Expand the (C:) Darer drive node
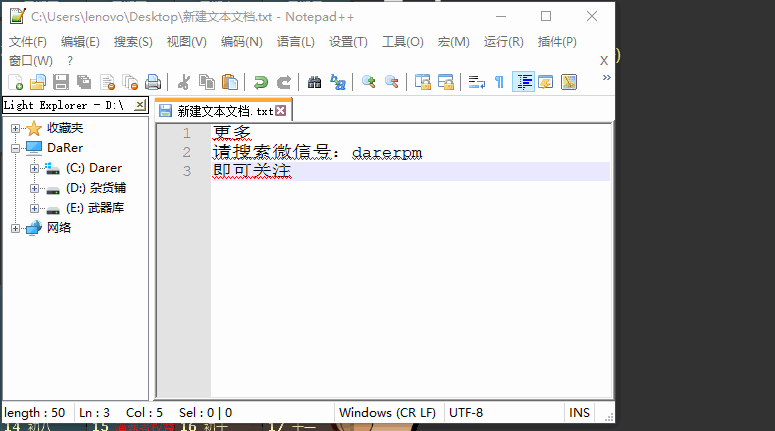Viewport: 775px width, 431px height. [x=34, y=168]
